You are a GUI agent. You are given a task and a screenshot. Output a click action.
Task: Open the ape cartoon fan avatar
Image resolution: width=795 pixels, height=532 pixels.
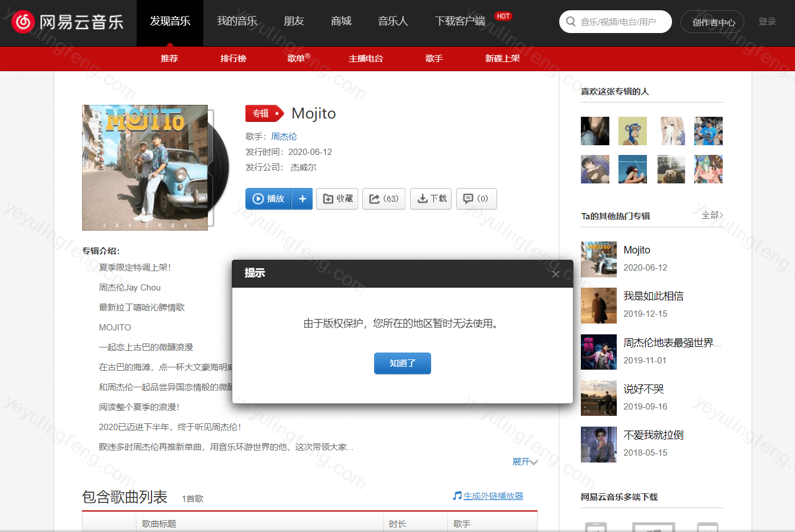633,131
